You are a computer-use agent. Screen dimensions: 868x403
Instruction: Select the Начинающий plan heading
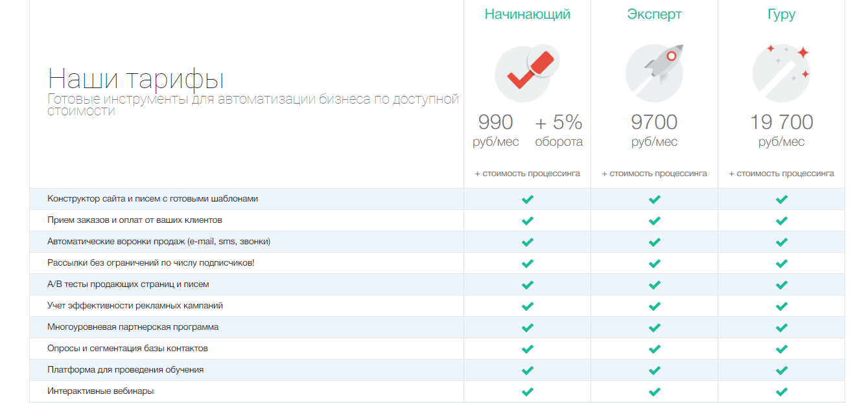tap(527, 14)
